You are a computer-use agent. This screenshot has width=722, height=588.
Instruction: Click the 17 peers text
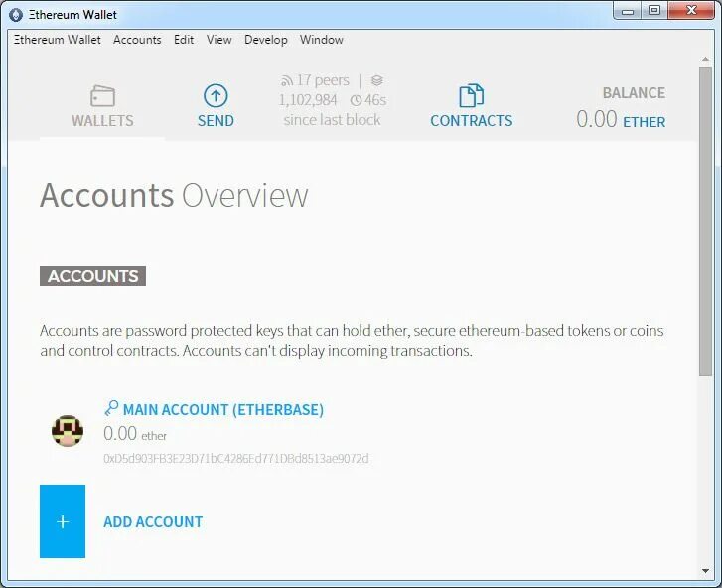coord(323,80)
